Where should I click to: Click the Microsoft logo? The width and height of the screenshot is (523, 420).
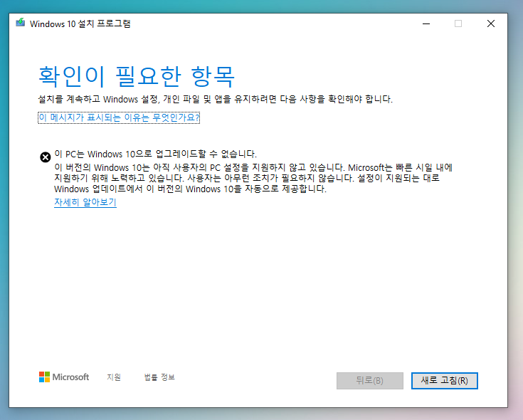click(x=64, y=377)
